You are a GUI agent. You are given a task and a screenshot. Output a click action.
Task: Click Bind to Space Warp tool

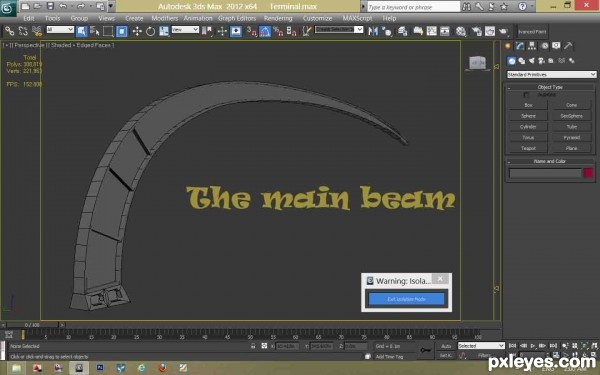[x=37, y=31]
